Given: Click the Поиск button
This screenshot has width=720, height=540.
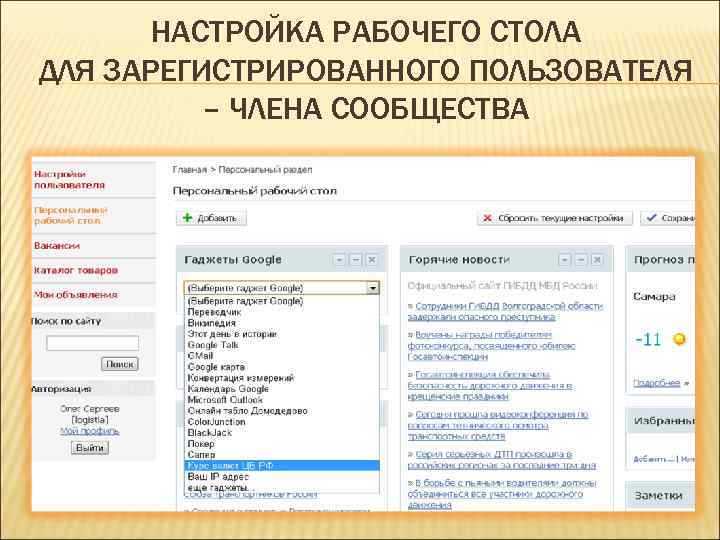Looking at the screenshot, I should point(119,364).
